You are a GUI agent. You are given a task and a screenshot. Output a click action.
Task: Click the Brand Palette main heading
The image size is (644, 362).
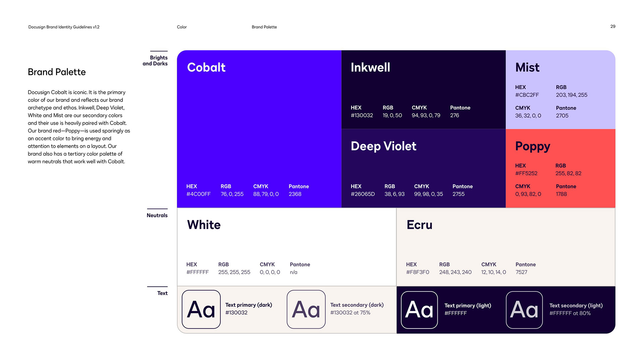pyautogui.click(x=57, y=72)
